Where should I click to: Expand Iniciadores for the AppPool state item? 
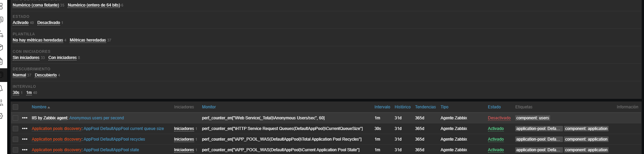click(x=184, y=150)
